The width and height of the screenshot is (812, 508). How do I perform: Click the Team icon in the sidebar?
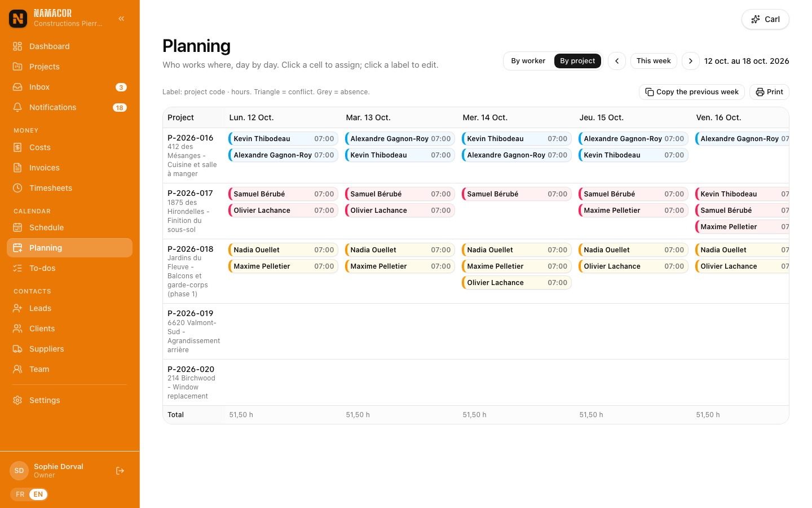(17, 369)
